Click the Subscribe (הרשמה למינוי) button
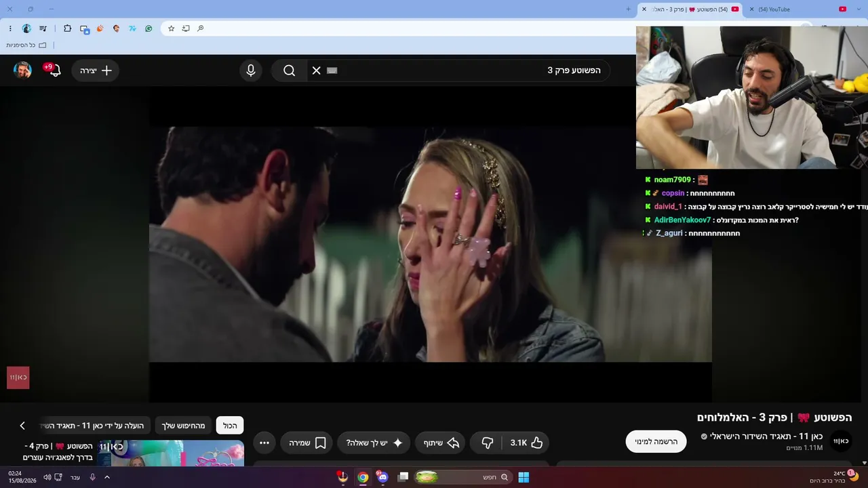 pos(656,442)
